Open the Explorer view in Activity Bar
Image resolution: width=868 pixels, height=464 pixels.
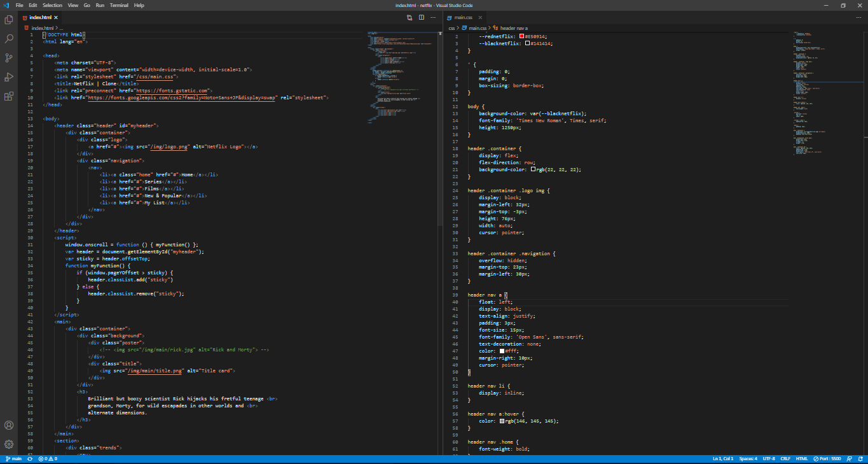tap(8, 20)
